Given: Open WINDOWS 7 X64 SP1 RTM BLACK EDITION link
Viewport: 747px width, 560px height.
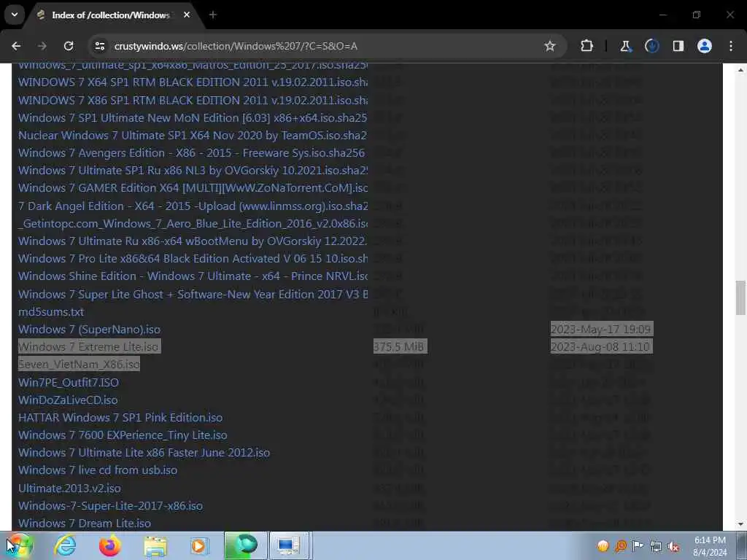Looking at the screenshot, I should coord(193,82).
